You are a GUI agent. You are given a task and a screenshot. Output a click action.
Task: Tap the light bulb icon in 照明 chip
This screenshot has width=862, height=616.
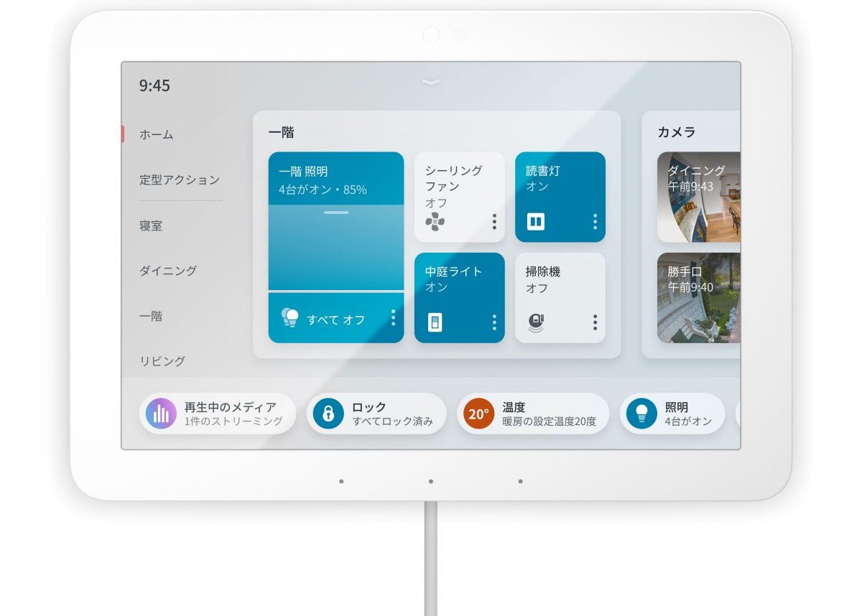(641, 414)
